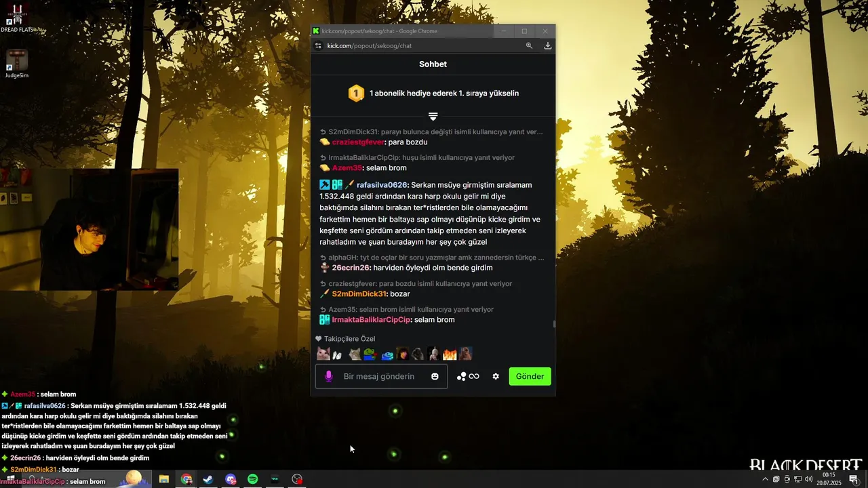Open File Explorer from the taskbar

(x=164, y=479)
